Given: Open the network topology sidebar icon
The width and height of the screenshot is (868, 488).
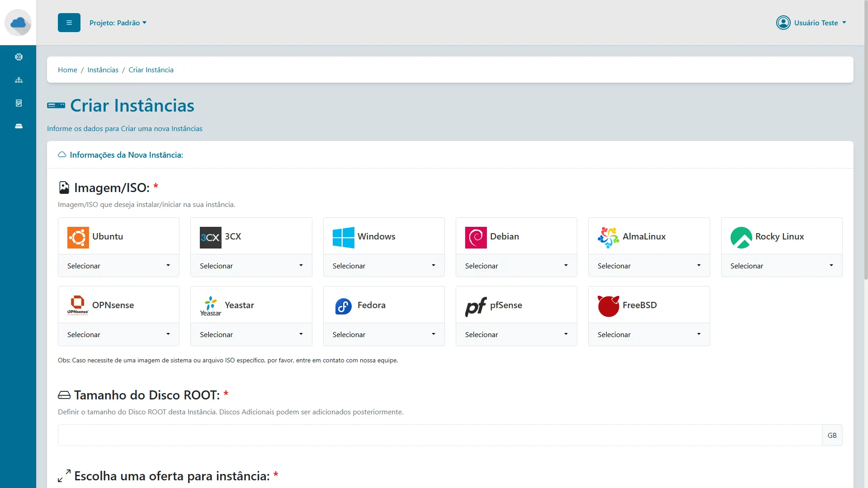Looking at the screenshot, I should pos(19,80).
